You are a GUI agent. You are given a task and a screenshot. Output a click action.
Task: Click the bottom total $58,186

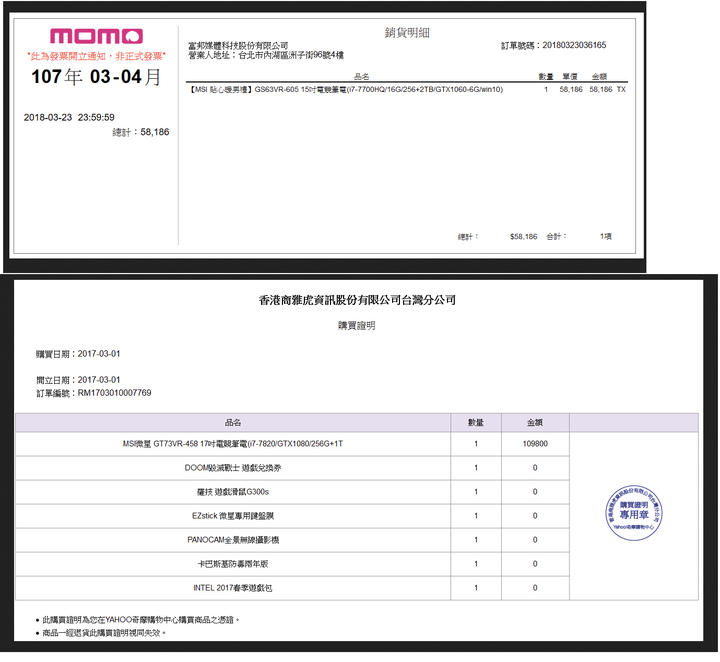[x=523, y=236]
